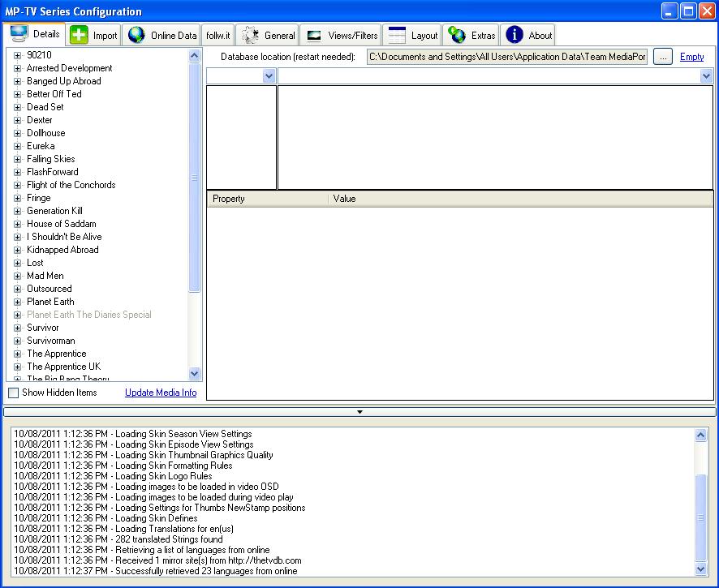Collapse the log panel with the arrow bar
Viewport: 719px width, 588px height.
[359, 412]
